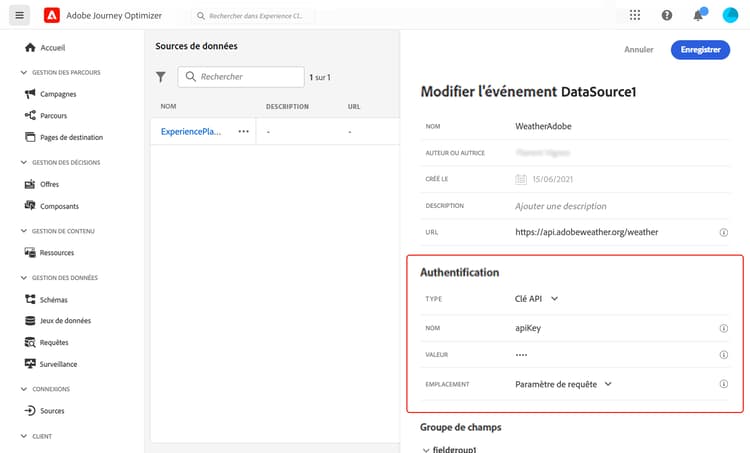
Task: Click the Surveillance monitor icon
Action: 30,364
